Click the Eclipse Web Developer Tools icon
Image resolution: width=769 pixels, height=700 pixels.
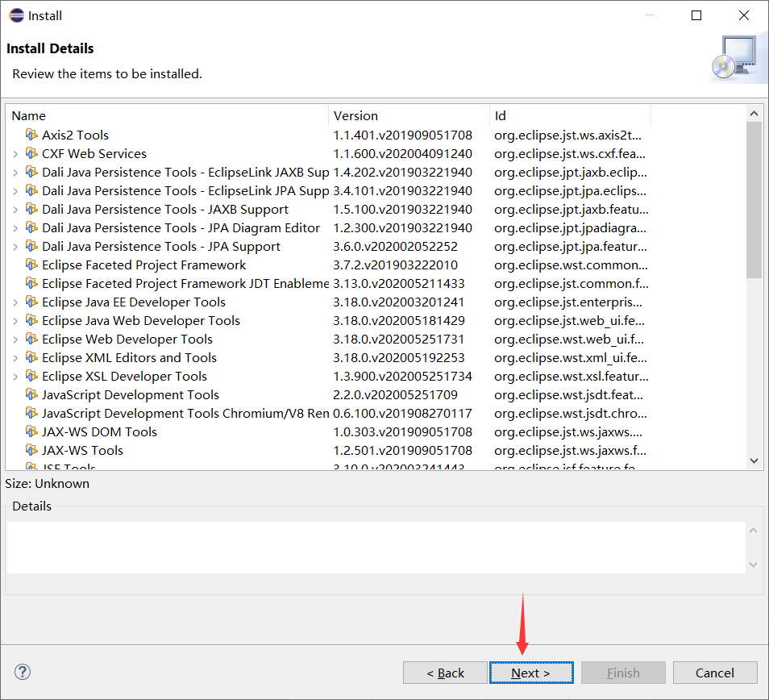[x=31, y=339]
